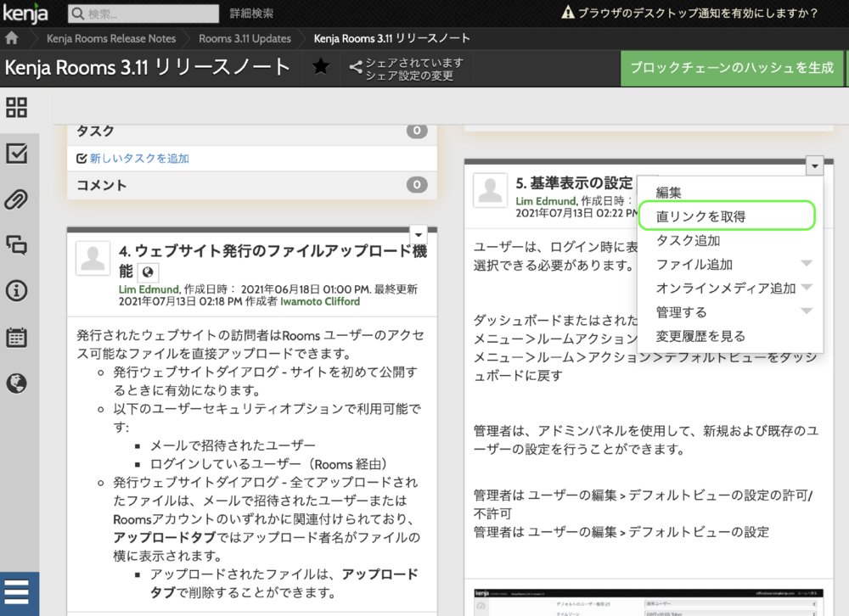Open シェア設定の変更 share settings
The image size is (849, 616).
409,76
